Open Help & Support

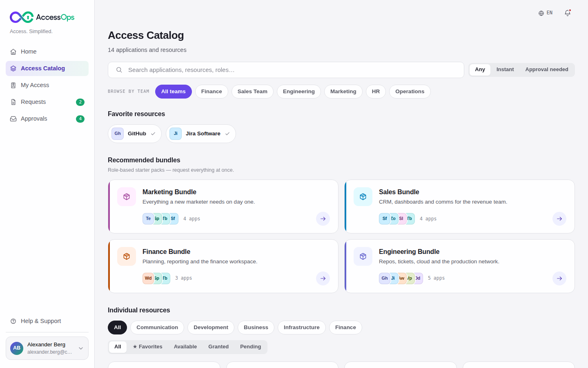tap(47, 321)
